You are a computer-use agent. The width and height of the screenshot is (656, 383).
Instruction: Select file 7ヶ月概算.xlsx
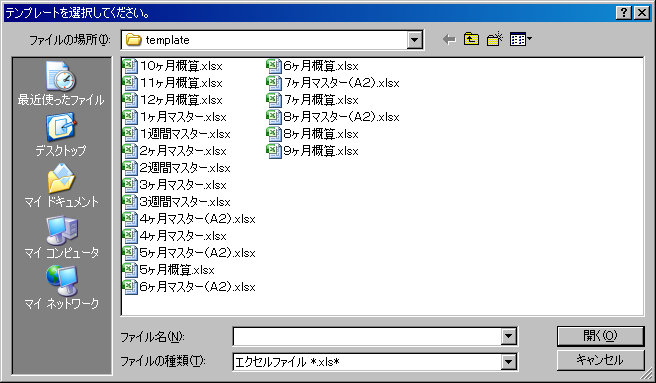pos(313,100)
